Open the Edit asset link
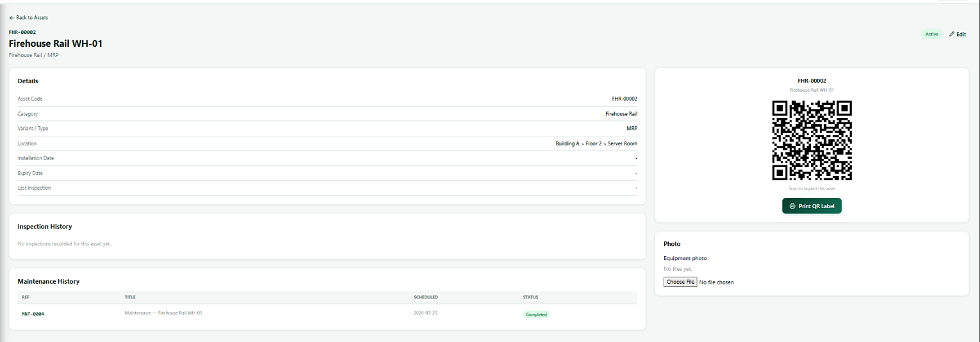This screenshot has width=980, height=342. 958,34
